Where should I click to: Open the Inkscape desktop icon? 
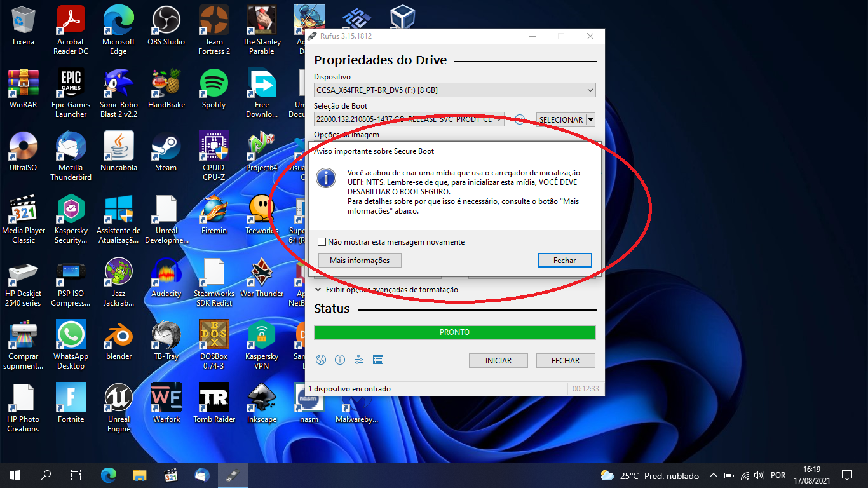(x=262, y=404)
